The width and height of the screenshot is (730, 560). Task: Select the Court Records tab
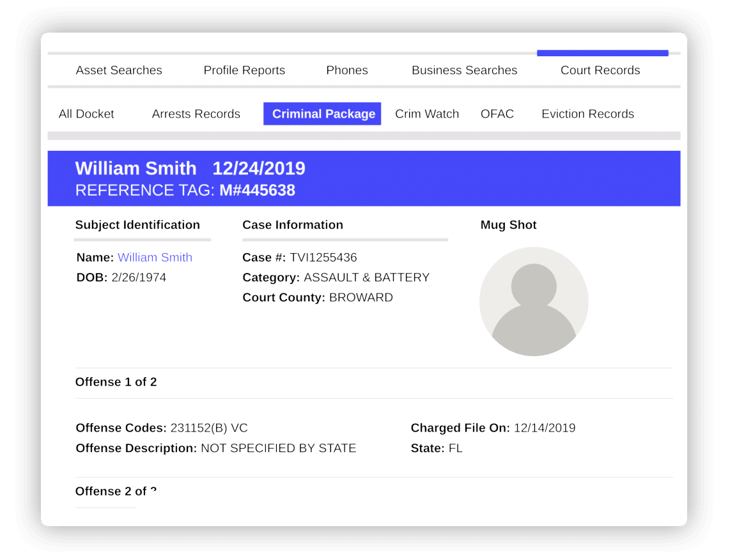coord(600,70)
